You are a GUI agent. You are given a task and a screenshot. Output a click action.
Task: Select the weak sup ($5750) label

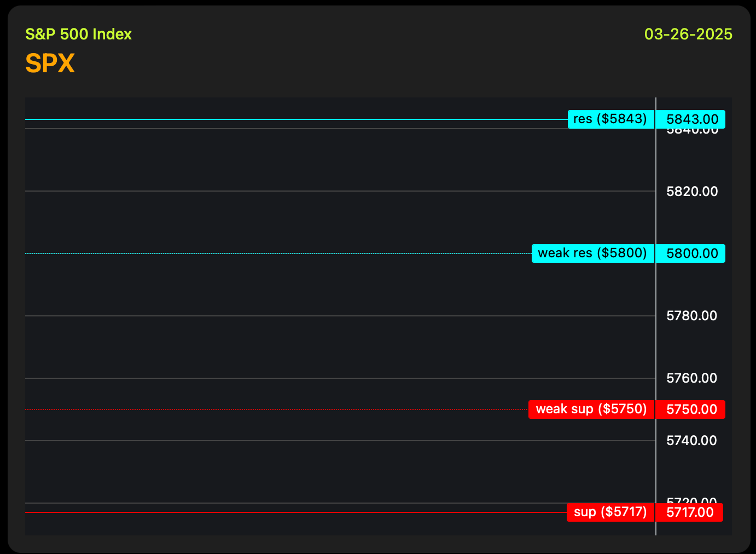pyautogui.click(x=591, y=409)
